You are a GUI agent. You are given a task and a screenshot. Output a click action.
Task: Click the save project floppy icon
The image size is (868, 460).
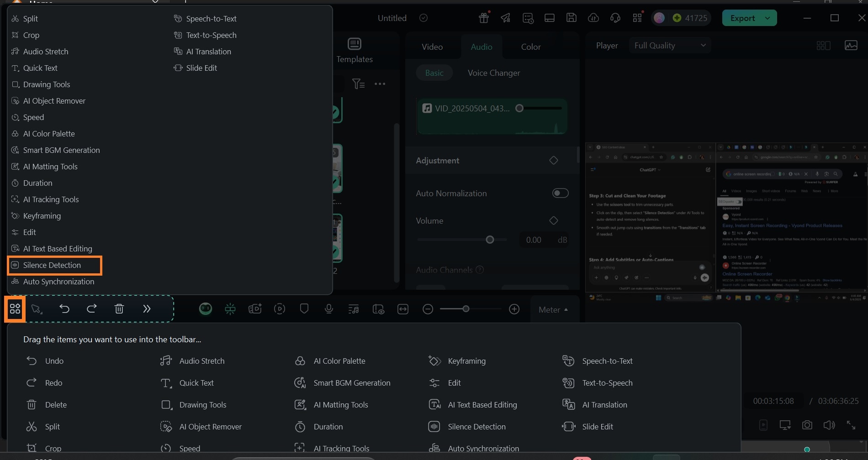[572, 18]
